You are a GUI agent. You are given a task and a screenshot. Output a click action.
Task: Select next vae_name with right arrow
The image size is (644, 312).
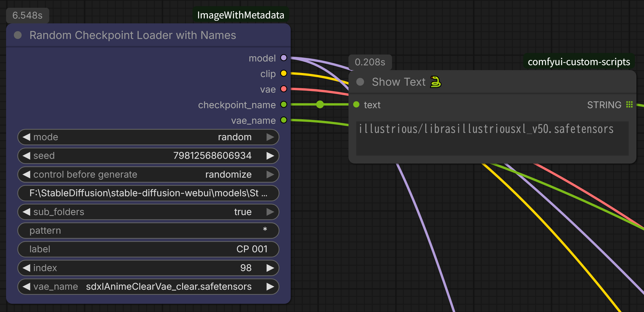pyautogui.click(x=270, y=286)
